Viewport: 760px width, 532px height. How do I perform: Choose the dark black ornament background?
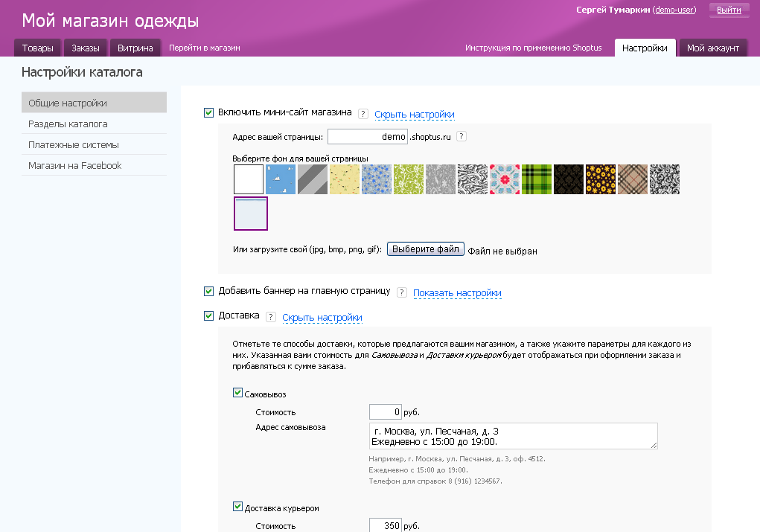[x=569, y=179]
